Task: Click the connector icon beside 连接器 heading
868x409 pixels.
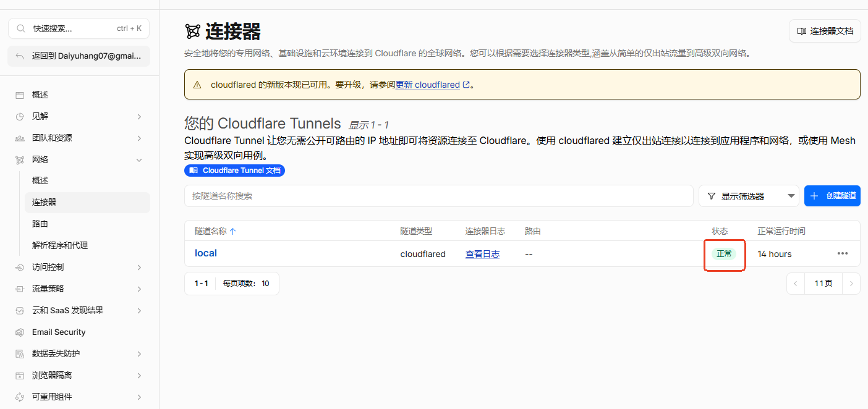Action: [192, 32]
